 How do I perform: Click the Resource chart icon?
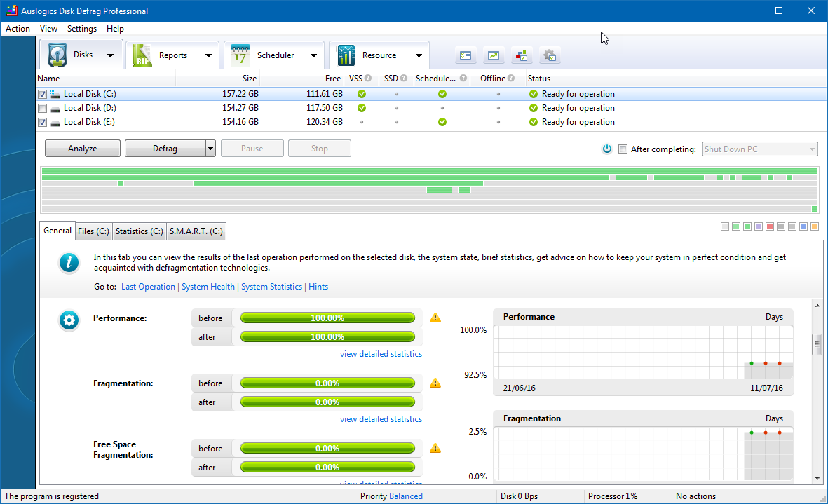tap(346, 55)
